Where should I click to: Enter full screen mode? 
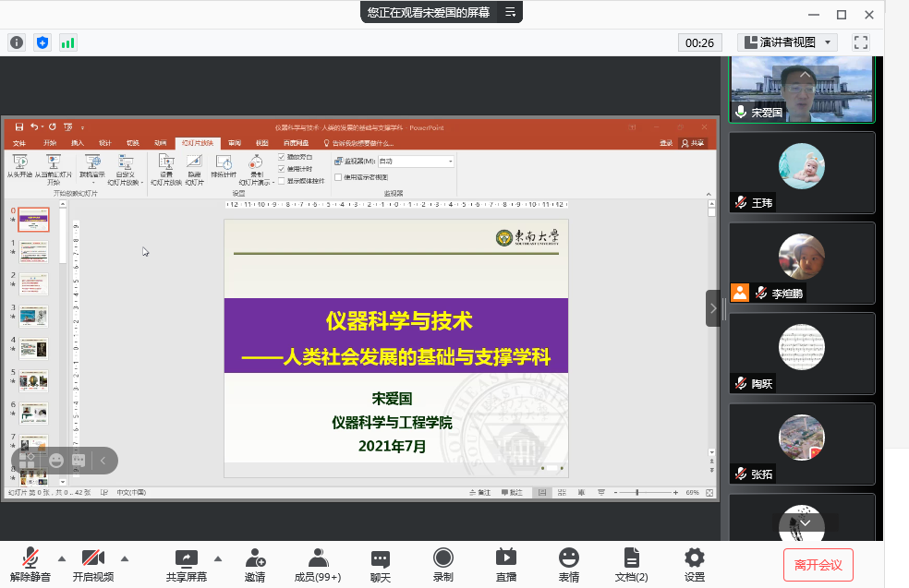point(861,42)
